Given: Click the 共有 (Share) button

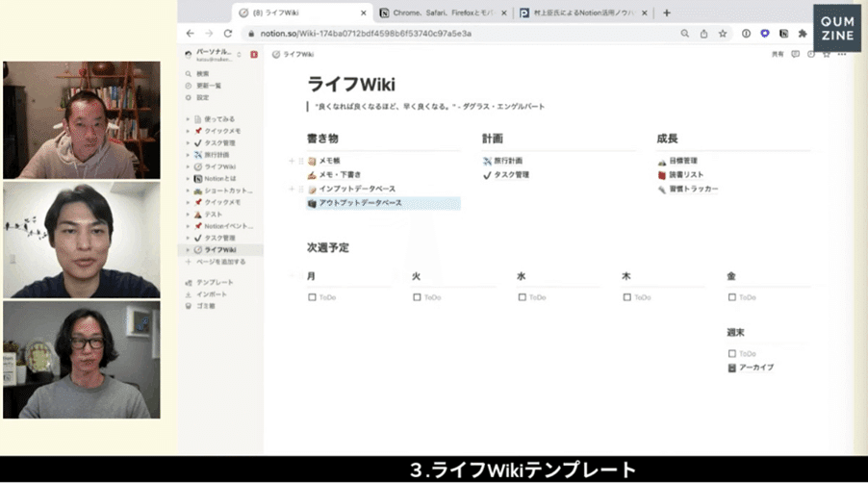Looking at the screenshot, I should coord(778,54).
